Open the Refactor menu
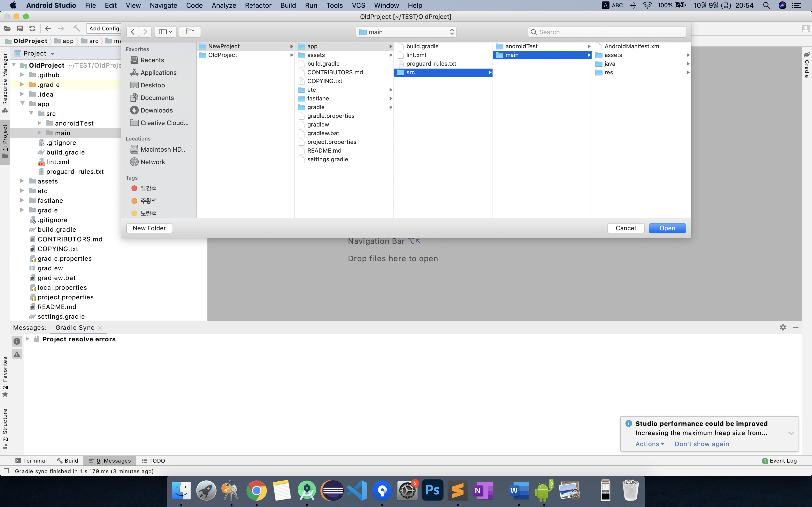The image size is (812, 507). (258, 5)
